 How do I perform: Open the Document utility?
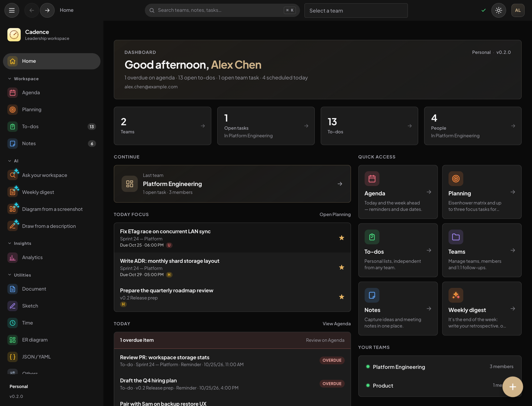(x=52, y=289)
